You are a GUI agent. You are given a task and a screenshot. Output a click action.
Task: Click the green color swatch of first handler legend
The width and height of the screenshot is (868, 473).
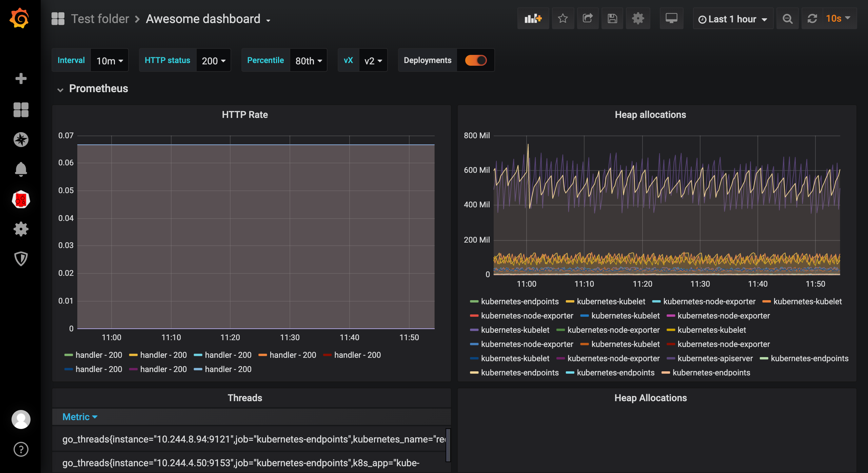coord(68,355)
